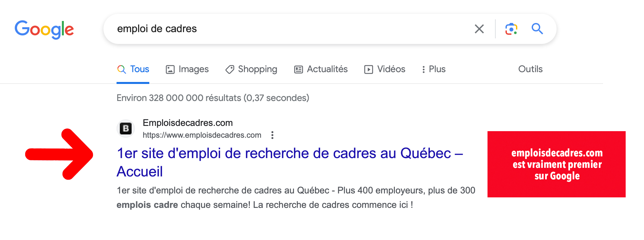The width and height of the screenshot is (644, 240).
Task: Click the Images tab picture icon
Action: tap(170, 70)
